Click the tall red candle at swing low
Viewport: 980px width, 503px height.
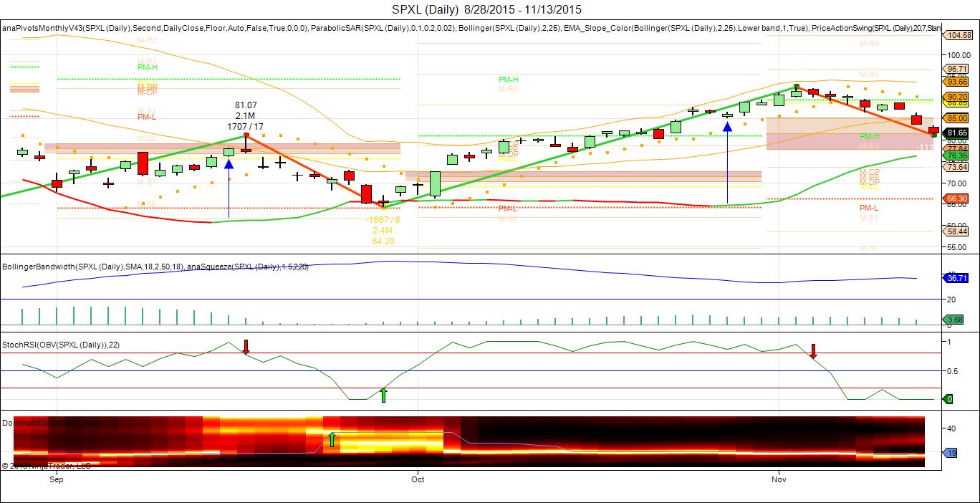[x=366, y=194]
